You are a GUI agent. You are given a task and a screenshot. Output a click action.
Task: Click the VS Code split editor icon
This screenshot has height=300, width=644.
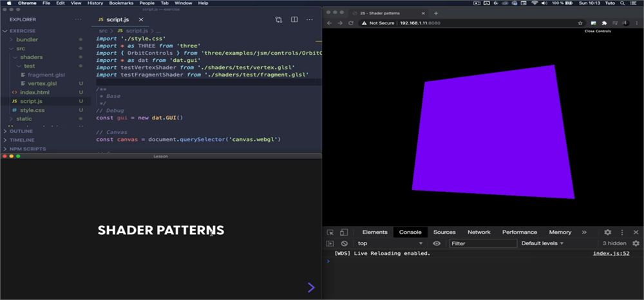[x=294, y=20]
